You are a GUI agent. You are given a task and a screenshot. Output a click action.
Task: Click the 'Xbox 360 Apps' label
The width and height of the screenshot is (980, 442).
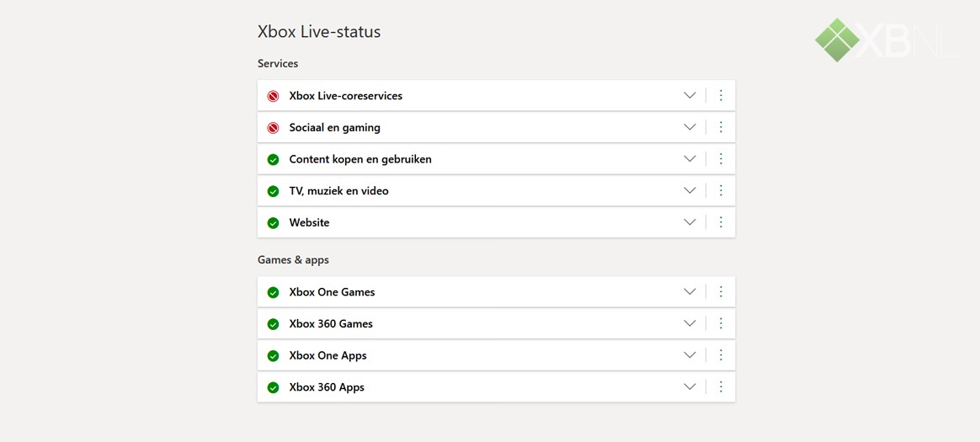click(x=327, y=387)
